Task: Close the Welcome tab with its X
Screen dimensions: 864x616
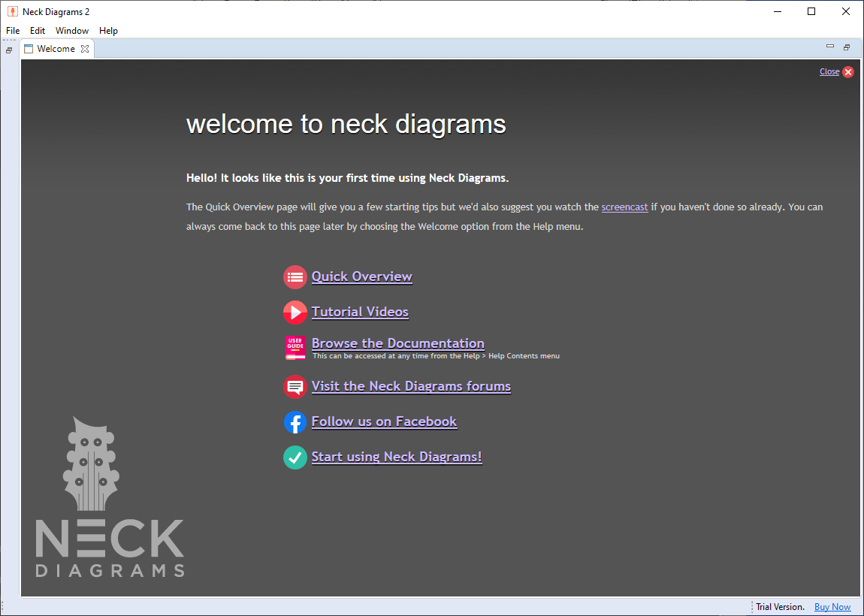Action: (x=84, y=48)
